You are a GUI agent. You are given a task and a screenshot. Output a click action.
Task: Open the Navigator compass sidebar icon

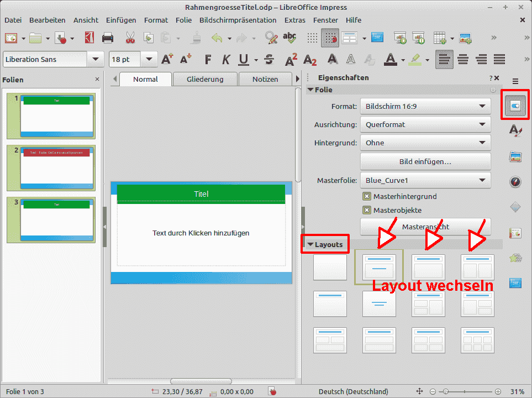pyautogui.click(x=515, y=182)
